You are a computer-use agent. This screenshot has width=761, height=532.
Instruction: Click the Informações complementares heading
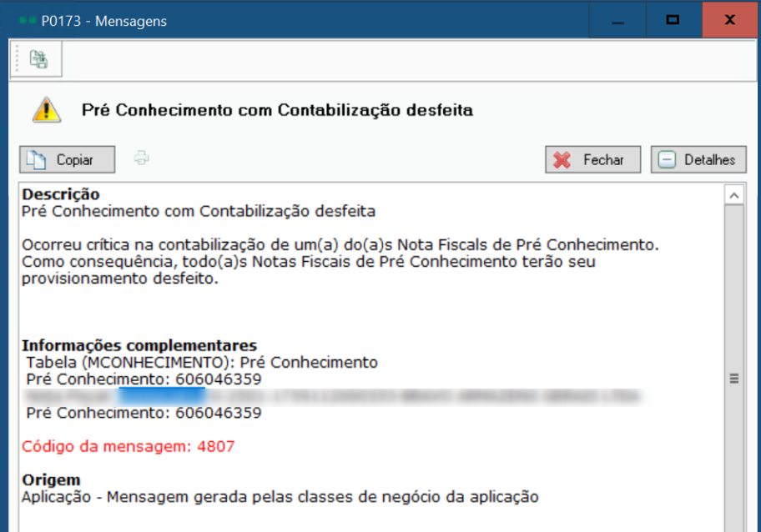pyautogui.click(x=139, y=345)
